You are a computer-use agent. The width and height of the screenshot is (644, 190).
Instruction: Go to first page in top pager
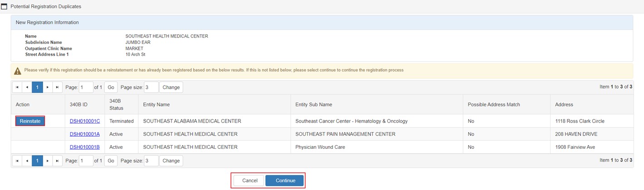coord(17,87)
